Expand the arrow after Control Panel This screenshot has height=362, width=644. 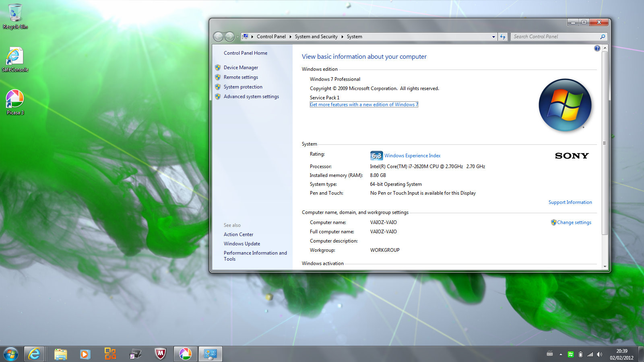coord(290,37)
